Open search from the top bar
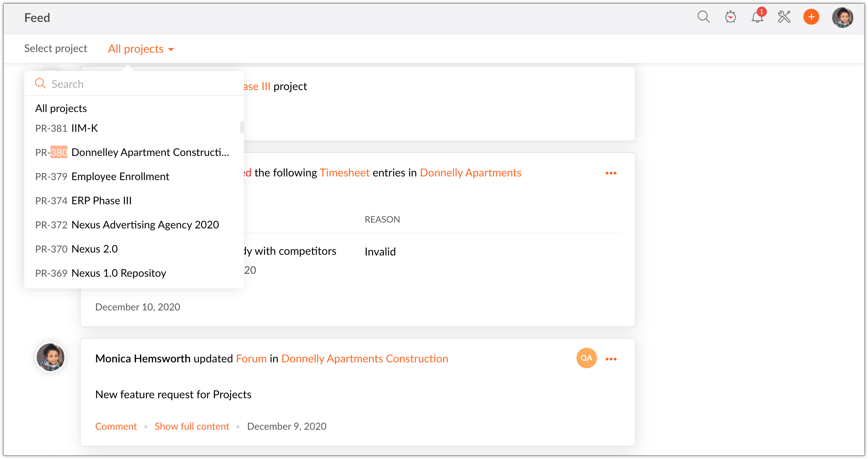Image resolution: width=868 pixels, height=459 pixels. coord(703,17)
